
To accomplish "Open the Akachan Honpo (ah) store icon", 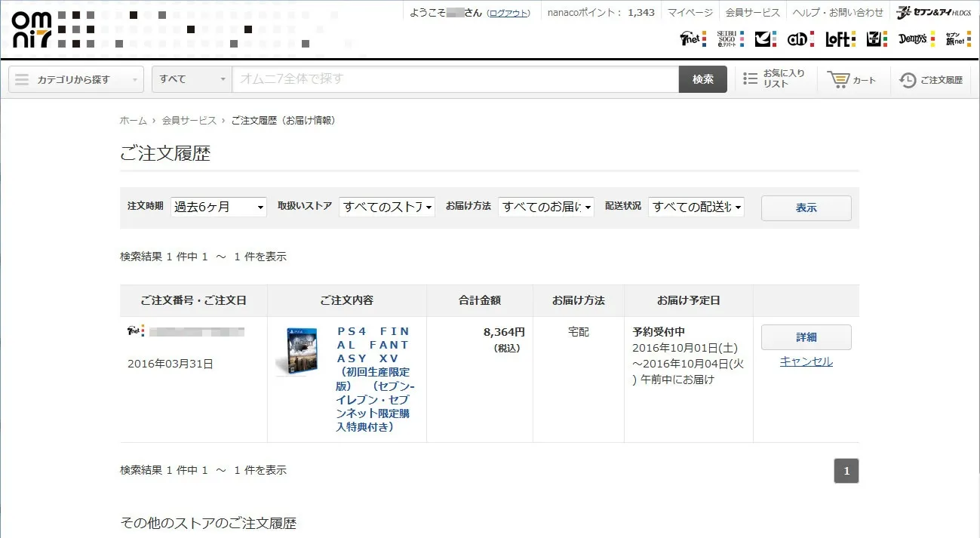I will pos(800,38).
